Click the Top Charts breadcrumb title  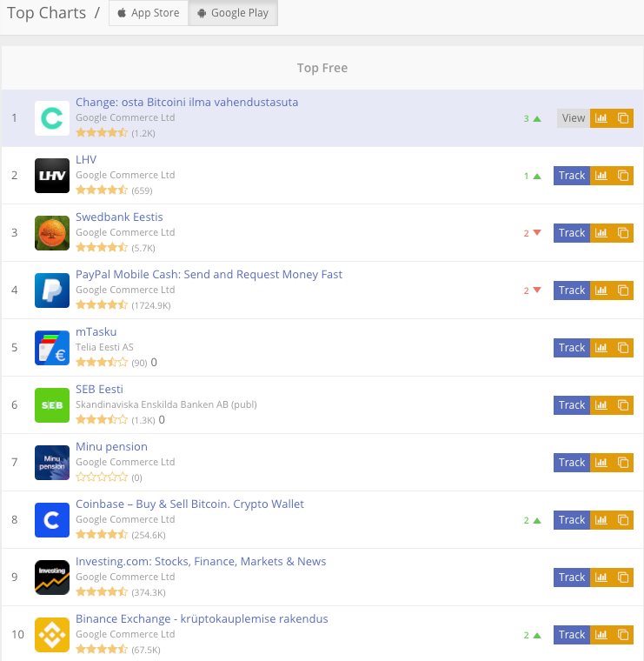click(x=46, y=13)
